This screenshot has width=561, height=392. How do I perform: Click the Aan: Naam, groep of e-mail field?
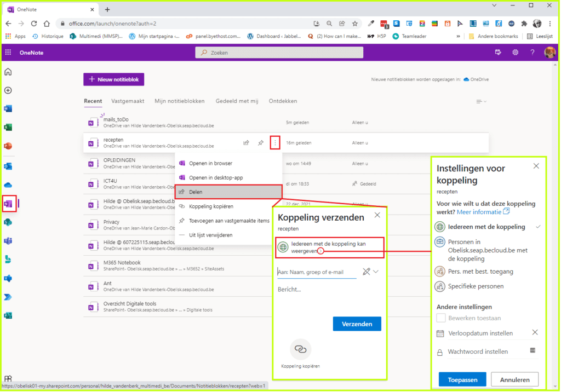coord(317,272)
